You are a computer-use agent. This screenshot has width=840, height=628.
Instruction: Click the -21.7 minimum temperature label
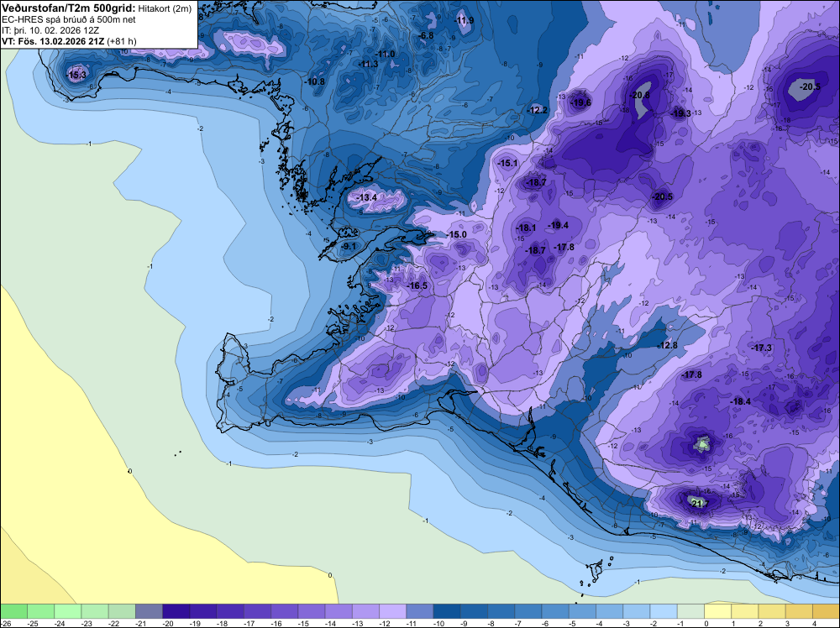pyautogui.click(x=699, y=504)
